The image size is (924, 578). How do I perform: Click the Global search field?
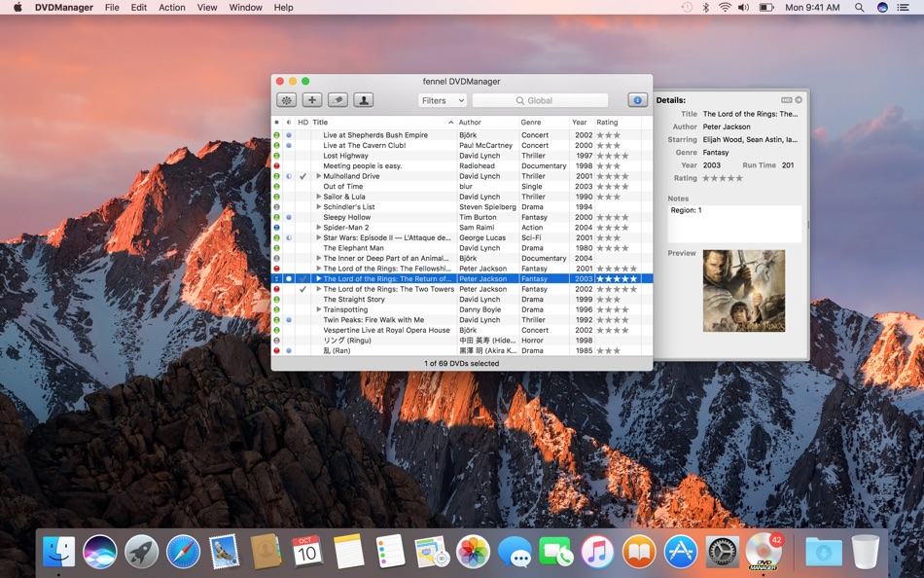540,101
